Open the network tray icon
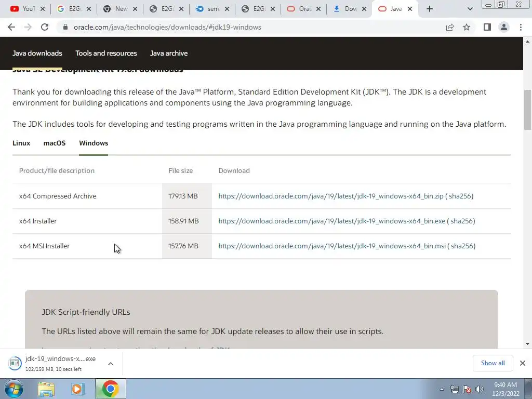The height and width of the screenshot is (399, 532). tap(454, 389)
